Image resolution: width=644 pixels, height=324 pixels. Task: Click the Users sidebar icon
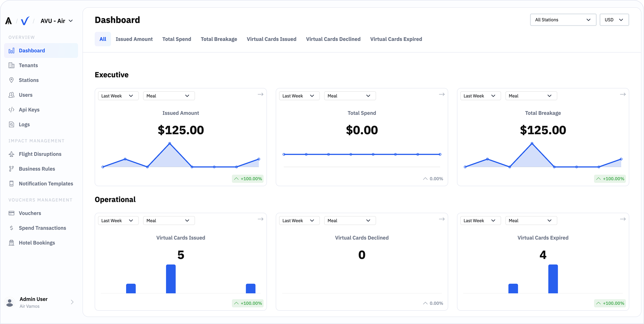12,95
